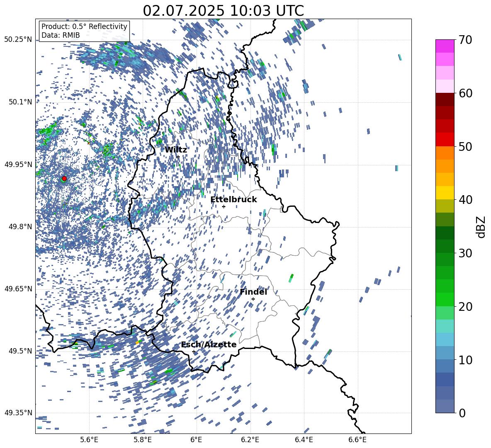
Task: Click the cross marker below Ettelbruck
Action: (x=224, y=206)
